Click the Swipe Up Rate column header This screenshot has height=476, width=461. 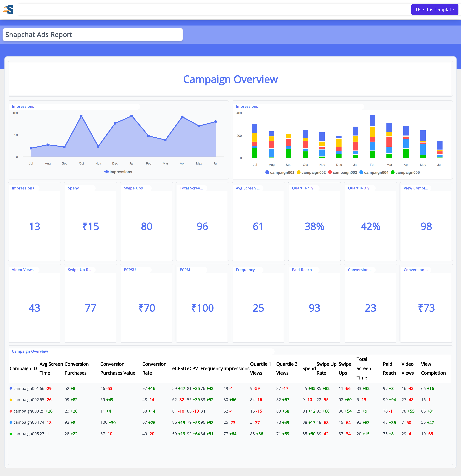pyautogui.click(x=326, y=368)
